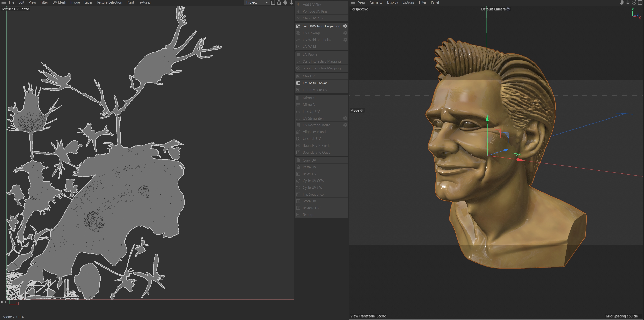Click the viewport pan hand icon

[x=622, y=2]
